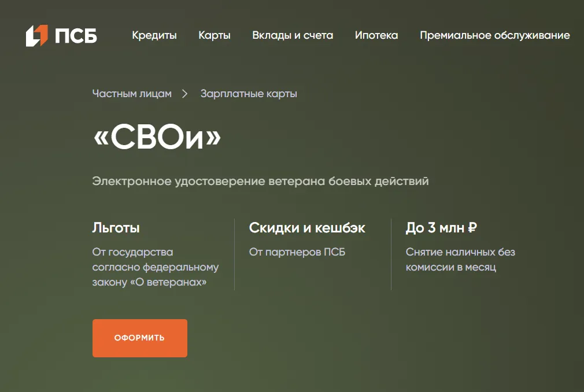Click the От партнеров ПСБ text

pyautogui.click(x=297, y=252)
